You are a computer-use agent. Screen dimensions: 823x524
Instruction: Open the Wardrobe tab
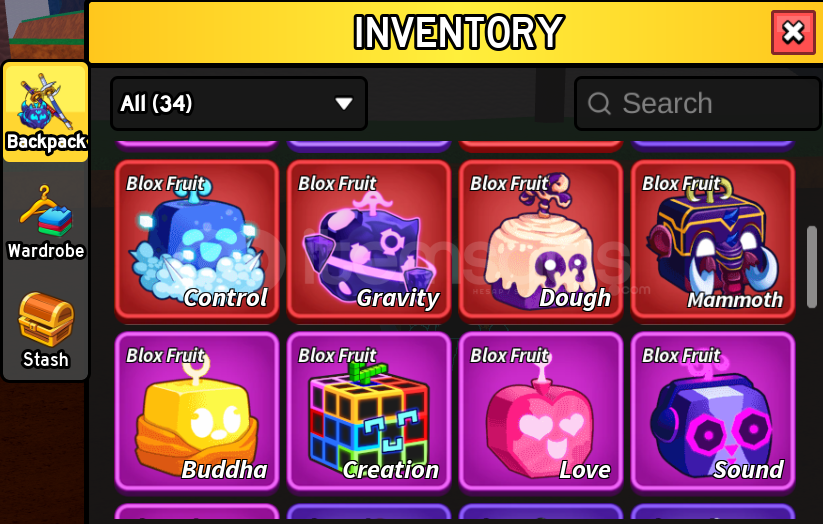tap(46, 222)
